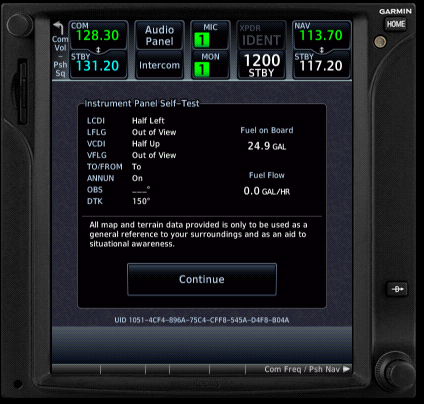The width and height of the screenshot is (424, 404).
Task: Toggle the MIC 1 selector
Action: pos(210,35)
